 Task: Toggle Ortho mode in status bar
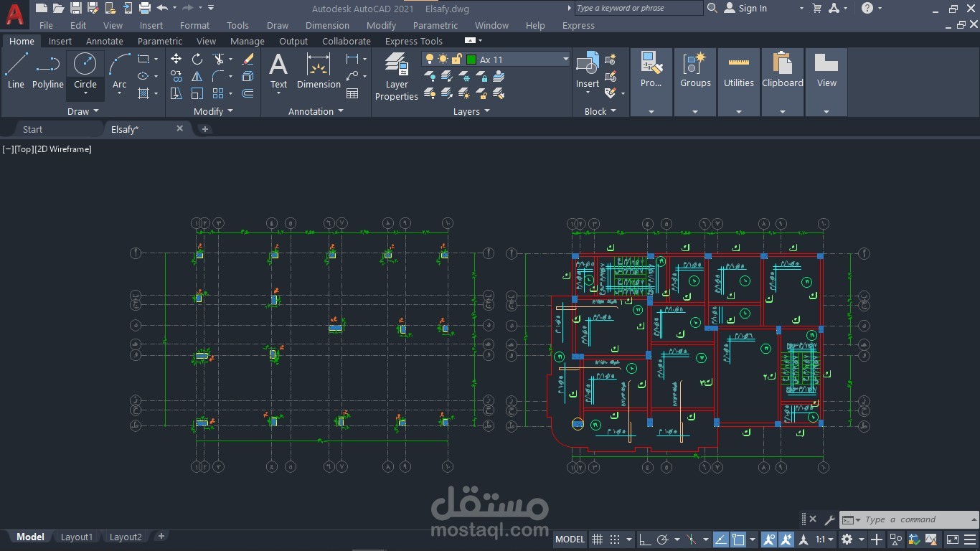pos(645,540)
